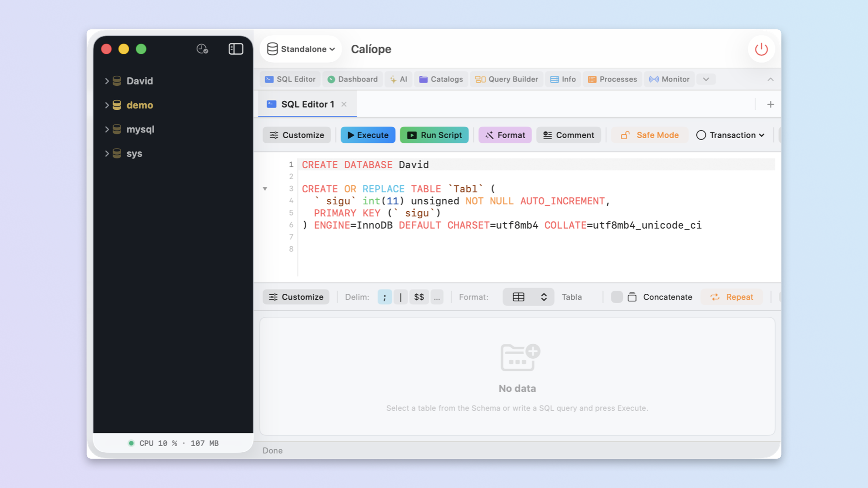Image resolution: width=868 pixels, height=488 pixels.
Task: Click the Standalone database cylinder icon
Action: coord(272,49)
